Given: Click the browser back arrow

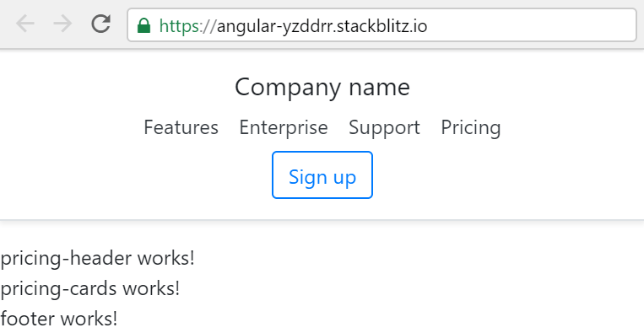Looking at the screenshot, I should [24, 24].
